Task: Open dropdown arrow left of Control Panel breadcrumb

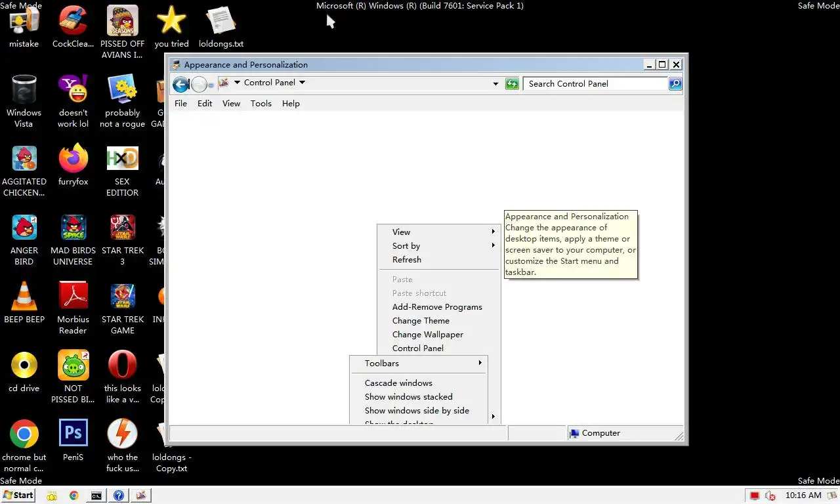Action: (x=237, y=83)
